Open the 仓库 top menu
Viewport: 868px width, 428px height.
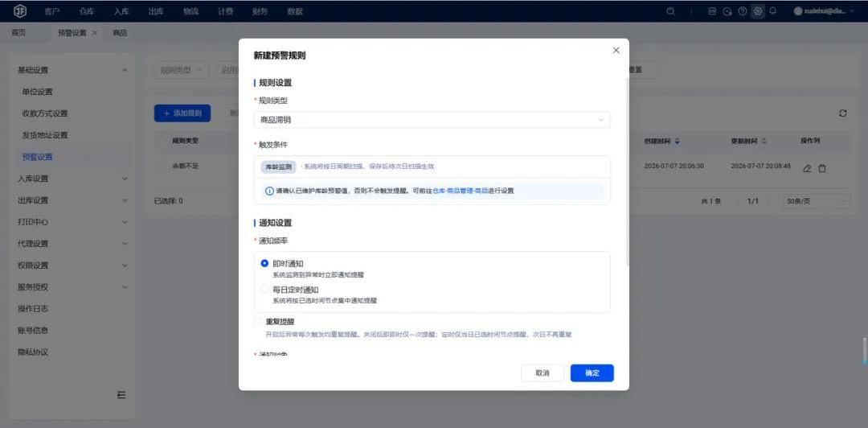pos(87,11)
